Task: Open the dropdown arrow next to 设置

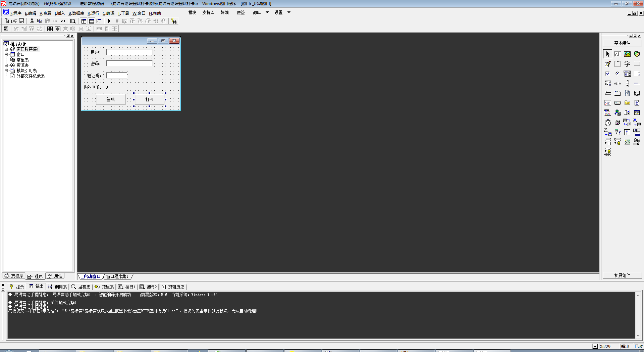Action: point(289,12)
